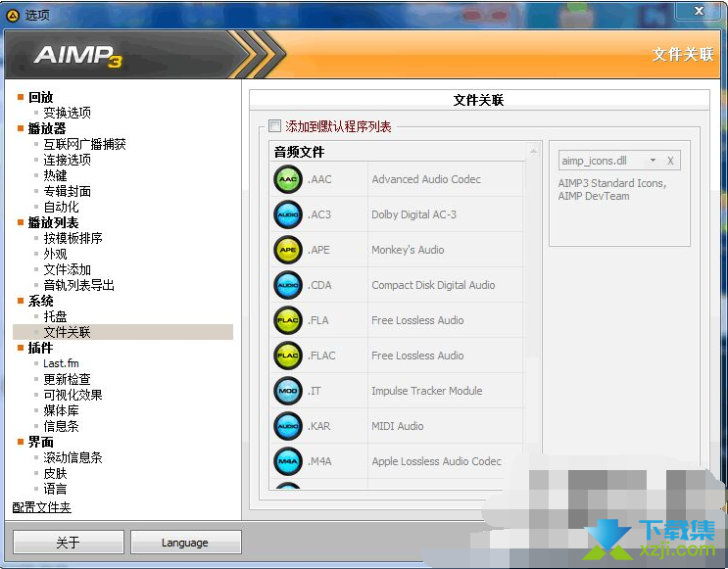Image resolution: width=728 pixels, height=569 pixels.
Task: Select 变换选项 in the tree
Action: pyautogui.click(x=68, y=113)
